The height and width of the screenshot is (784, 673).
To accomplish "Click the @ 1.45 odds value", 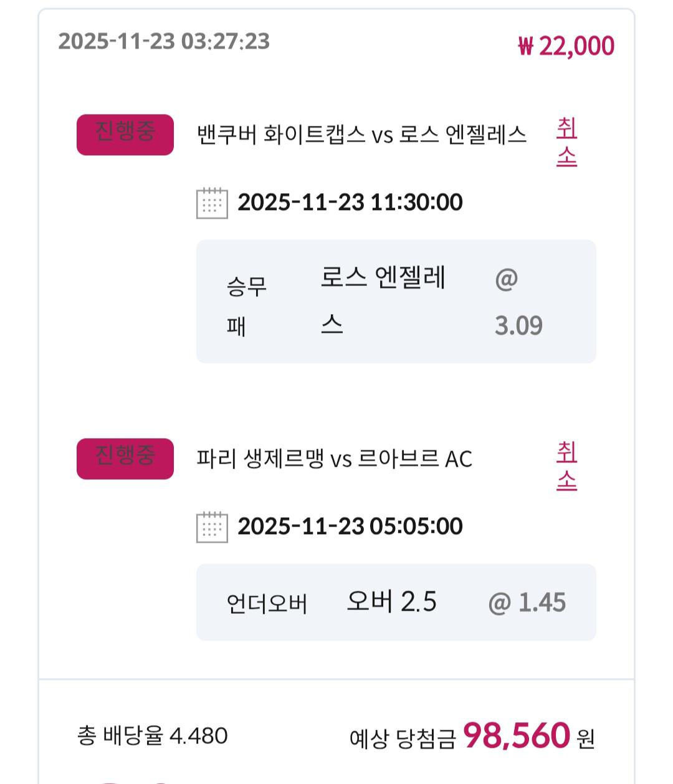I will click(x=527, y=603).
